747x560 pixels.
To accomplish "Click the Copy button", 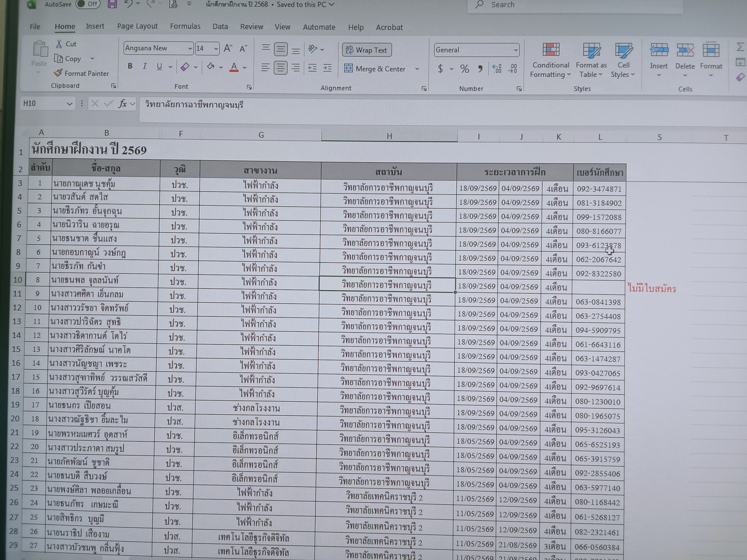I will point(69,59).
